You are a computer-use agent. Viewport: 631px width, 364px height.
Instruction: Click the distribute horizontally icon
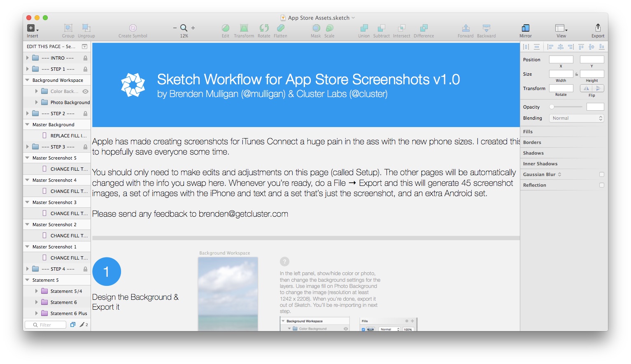coord(526,47)
